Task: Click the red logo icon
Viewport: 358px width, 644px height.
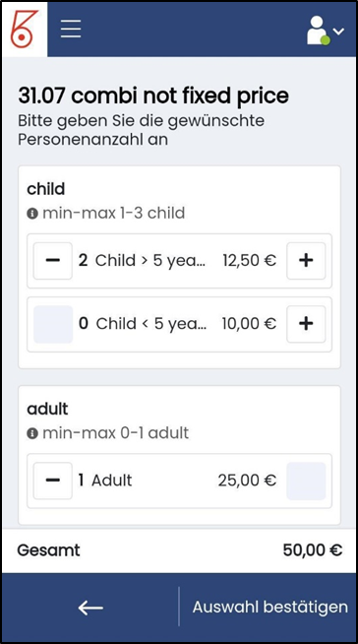Action: point(25,29)
